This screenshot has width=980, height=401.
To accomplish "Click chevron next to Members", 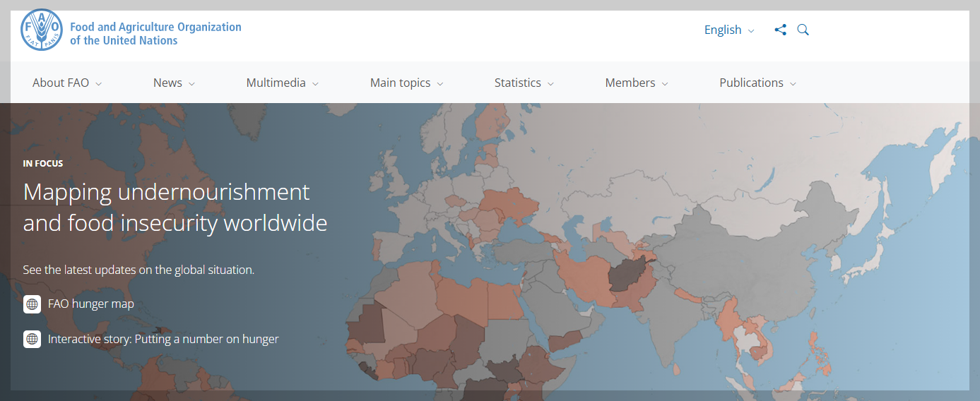I will coord(664,84).
